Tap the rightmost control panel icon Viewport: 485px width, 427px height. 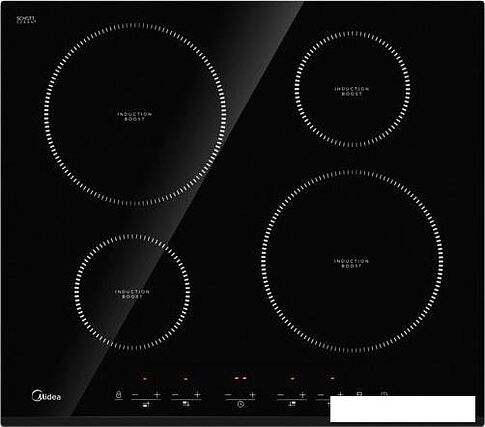(384, 394)
